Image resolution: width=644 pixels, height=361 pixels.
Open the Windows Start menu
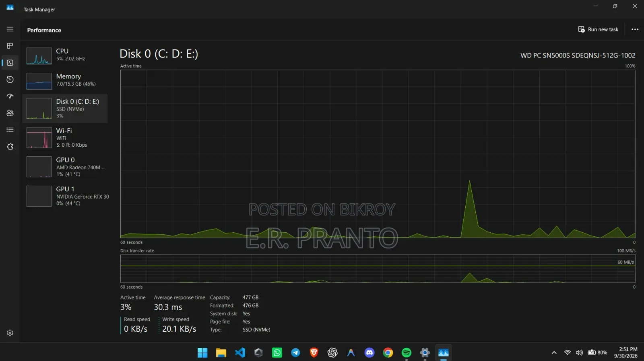pyautogui.click(x=202, y=353)
